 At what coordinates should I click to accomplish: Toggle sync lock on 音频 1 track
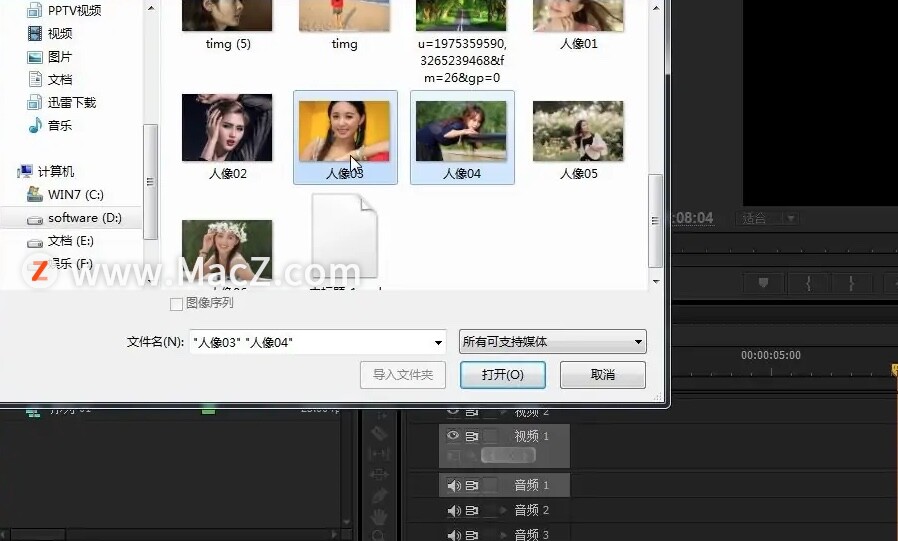point(471,485)
